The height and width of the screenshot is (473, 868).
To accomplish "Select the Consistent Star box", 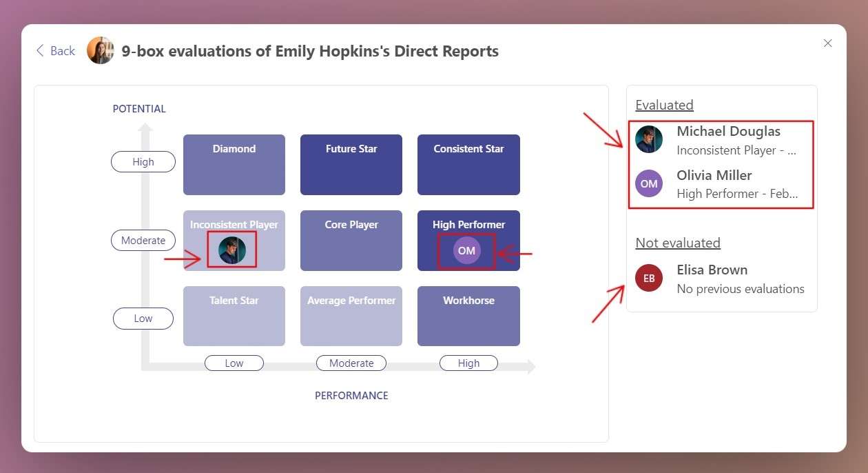I will click(468, 165).
